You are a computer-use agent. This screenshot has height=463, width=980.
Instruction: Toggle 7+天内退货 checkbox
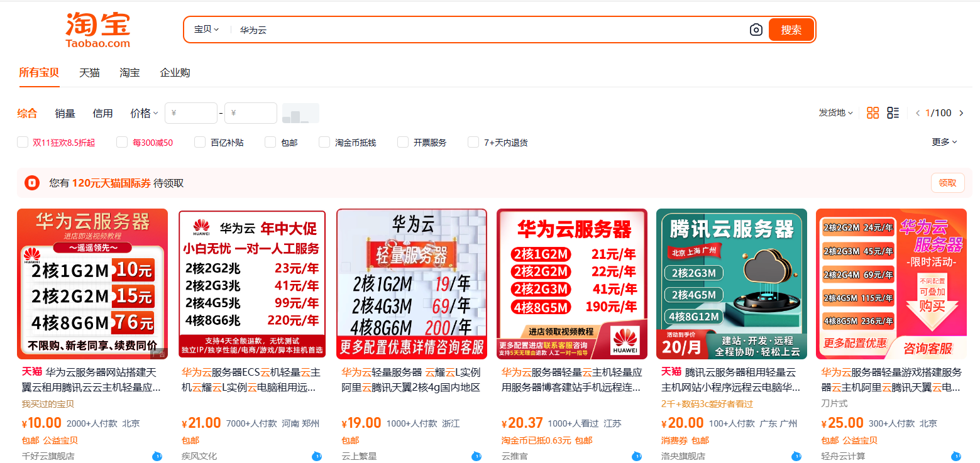coord(473,143)
